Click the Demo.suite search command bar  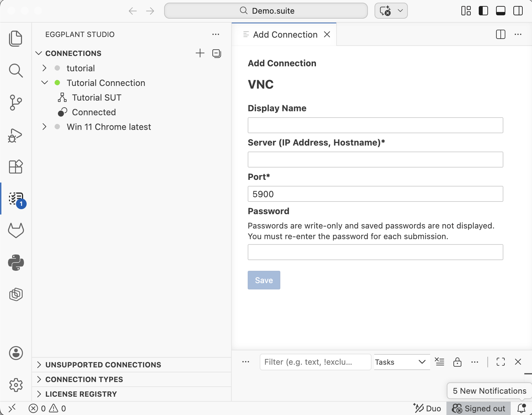pos(266,11)
